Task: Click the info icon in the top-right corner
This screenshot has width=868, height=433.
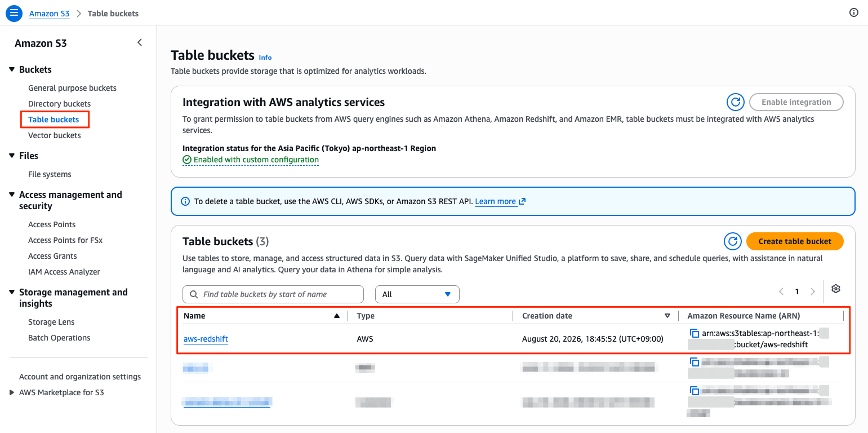Action: (x=854, y=13)
